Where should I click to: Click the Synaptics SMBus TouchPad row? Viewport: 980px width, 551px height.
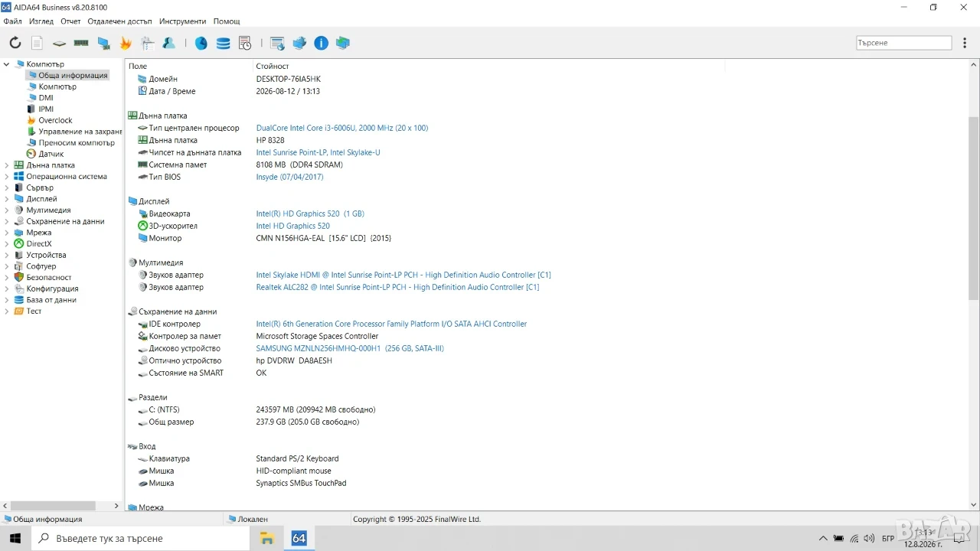click(301, 483)
